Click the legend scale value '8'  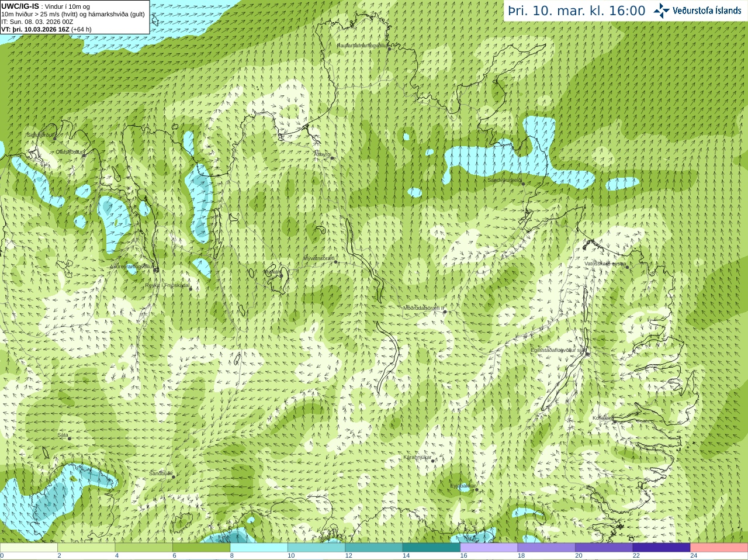click(232, 556)
